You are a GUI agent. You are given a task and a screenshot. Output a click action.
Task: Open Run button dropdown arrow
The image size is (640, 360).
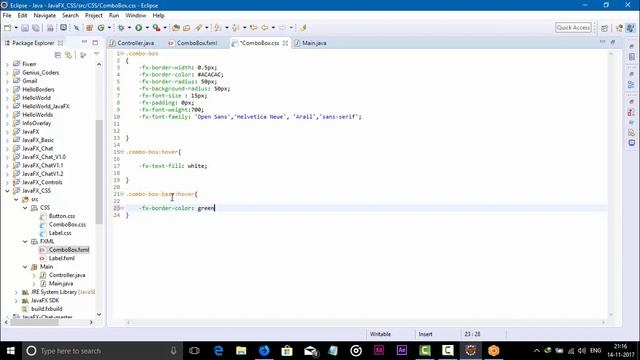point(147,28)
